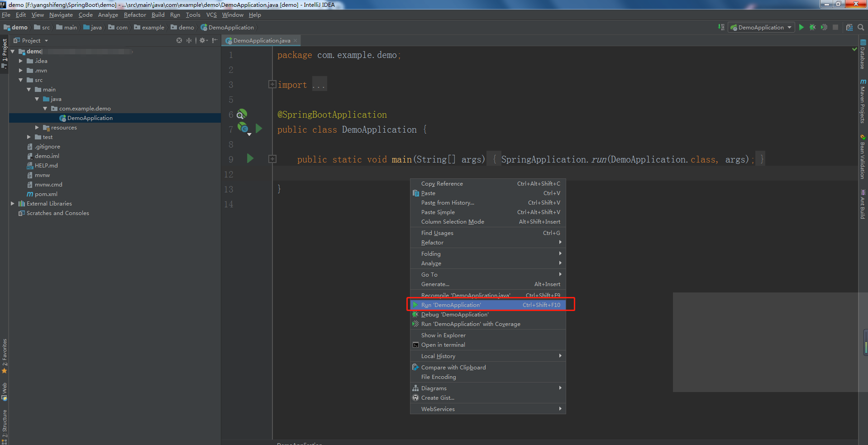Click the gutter run arrow beside class DemoApplication
This screenshot has height=445, width=868.
(x=259, y=129)
